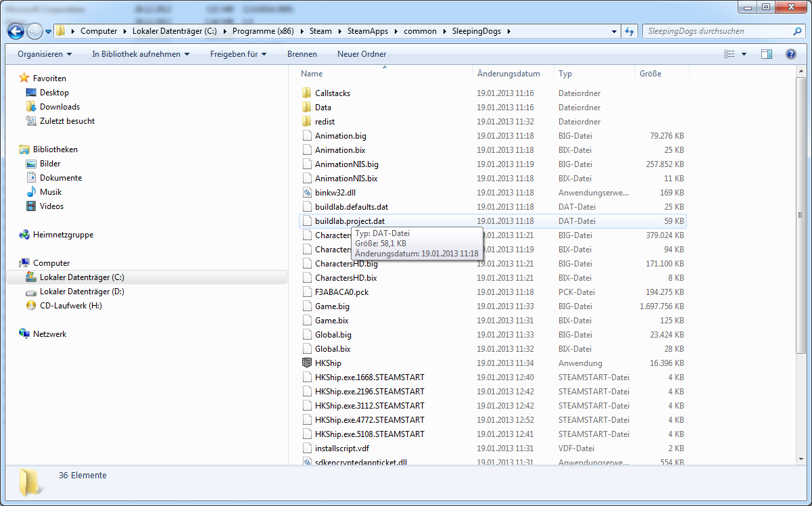Expand breadcrumb arrow after SleepingDogs
The width and height of the screenshot is (812, 506).
coord(508,31)
